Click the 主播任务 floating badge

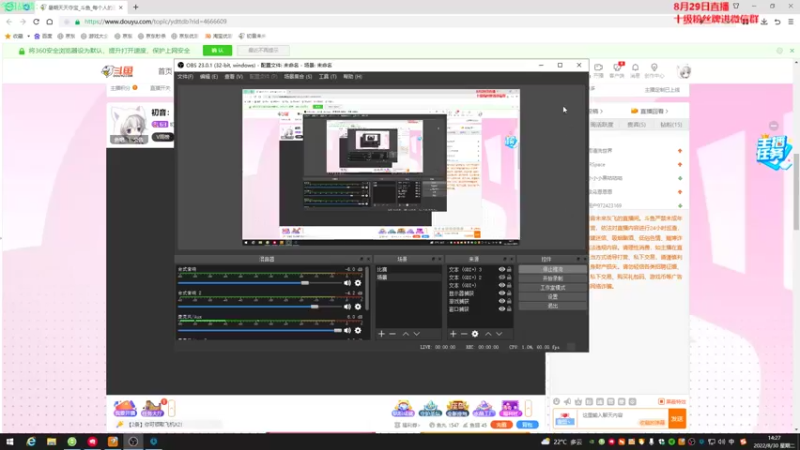pyautogui.click(x=774, y=152)
